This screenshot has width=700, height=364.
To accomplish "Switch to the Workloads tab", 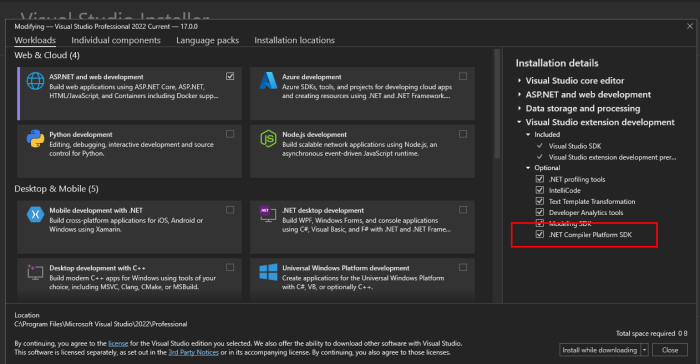I will point(35,40).
